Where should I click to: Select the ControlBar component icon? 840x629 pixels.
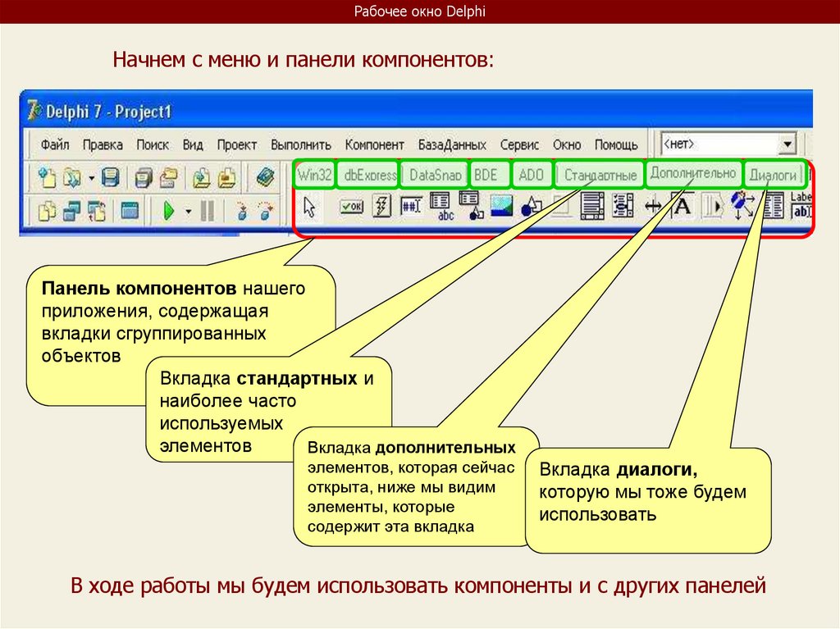point(712,207)
